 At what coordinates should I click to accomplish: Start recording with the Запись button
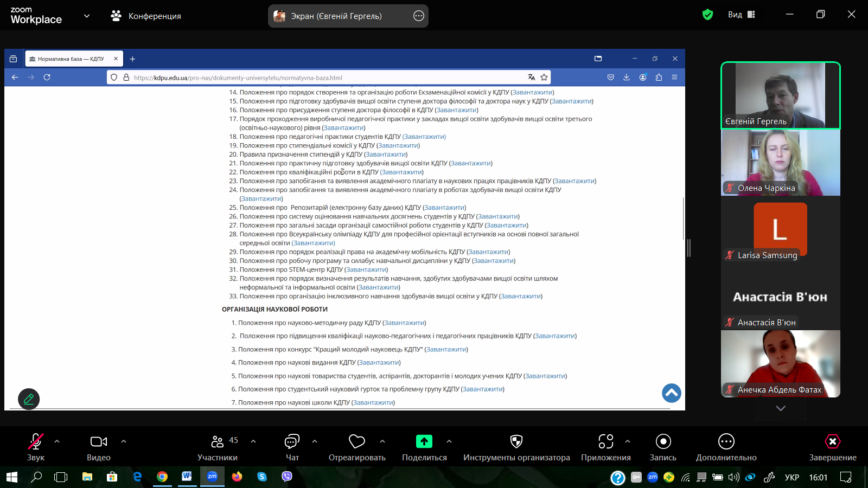coord(663,447)
